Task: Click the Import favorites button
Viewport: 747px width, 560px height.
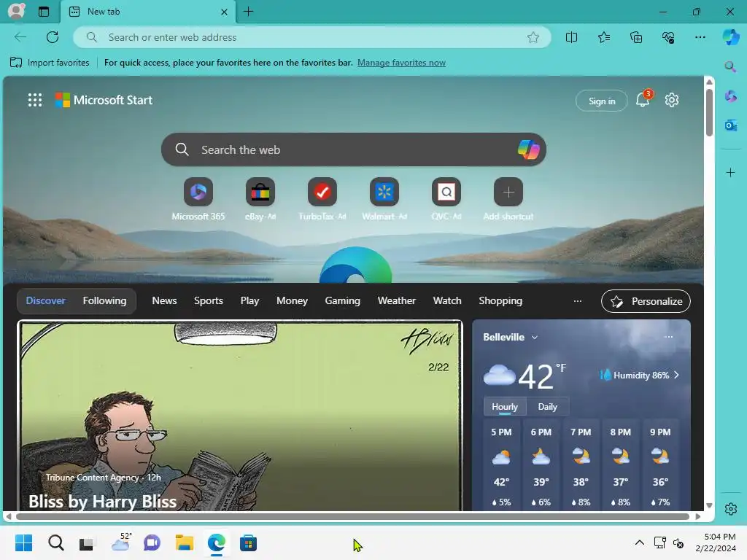Action: (50, 63)
